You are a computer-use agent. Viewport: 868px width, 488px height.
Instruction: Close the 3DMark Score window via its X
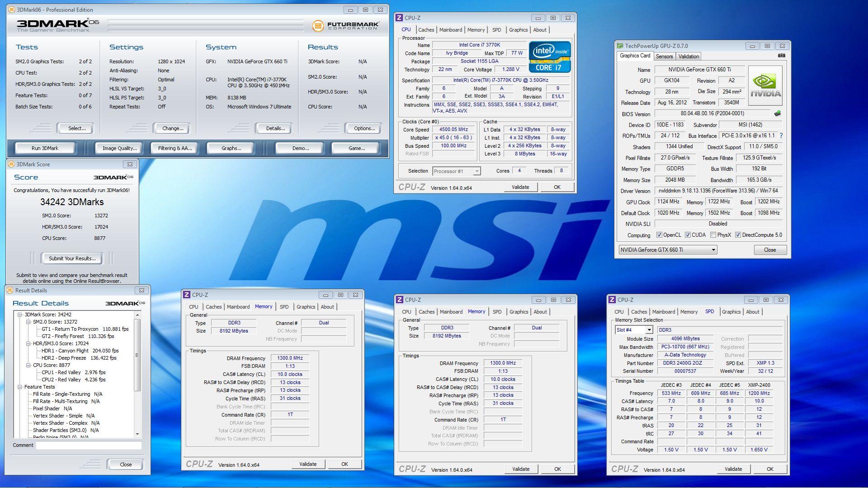(x=130, y=164)
